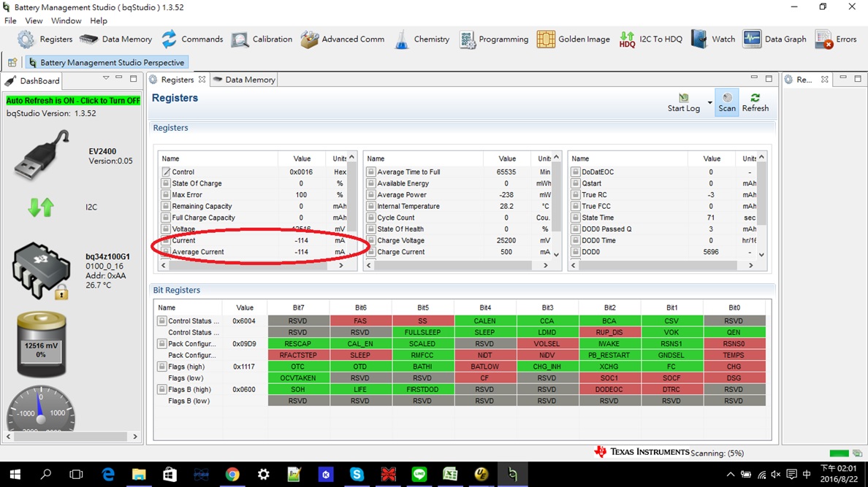The width and height of the screenshot is (868, 487).
Task: Open the DashBoard view menu triangle
Action: (x=106, y=78)
